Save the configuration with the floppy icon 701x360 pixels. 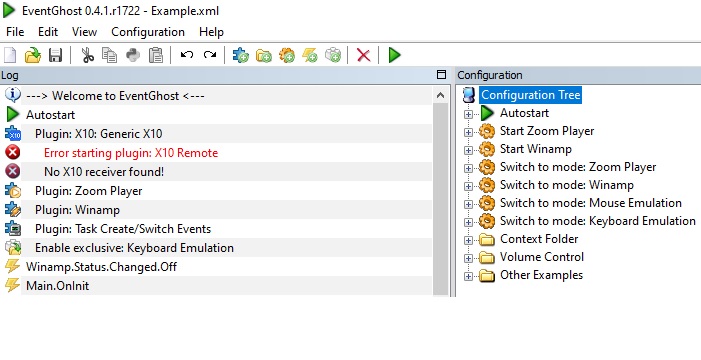tap(55, 55)
